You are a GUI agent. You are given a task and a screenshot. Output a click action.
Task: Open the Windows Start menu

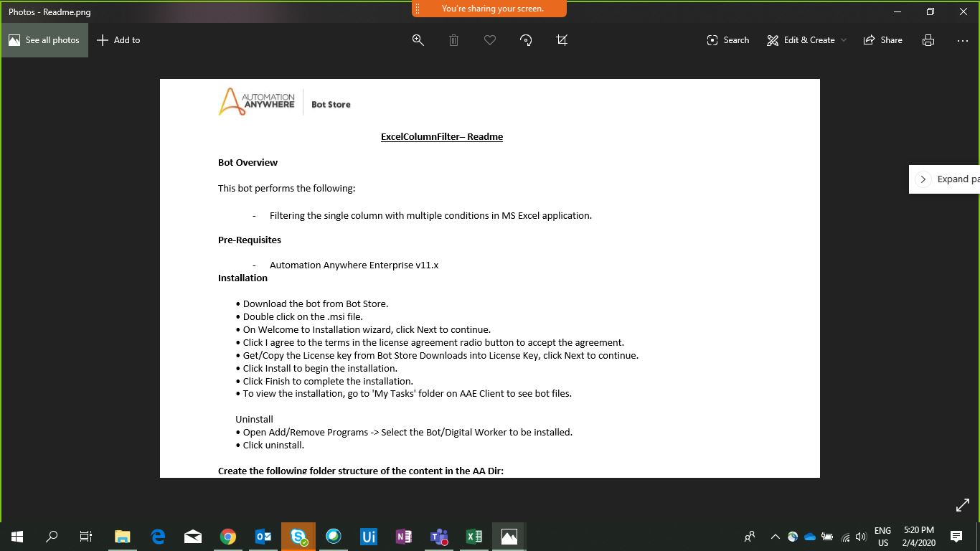pos(17,537)
